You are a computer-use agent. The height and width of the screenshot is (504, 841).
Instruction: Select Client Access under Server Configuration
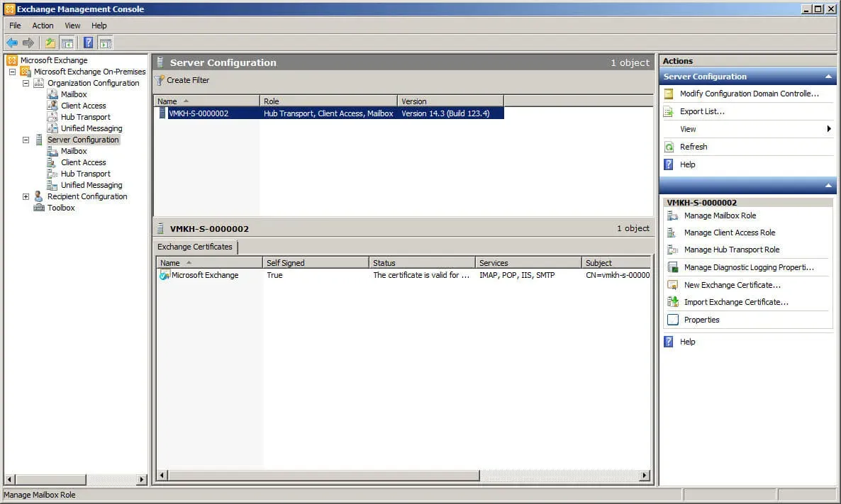coord(83,162)
